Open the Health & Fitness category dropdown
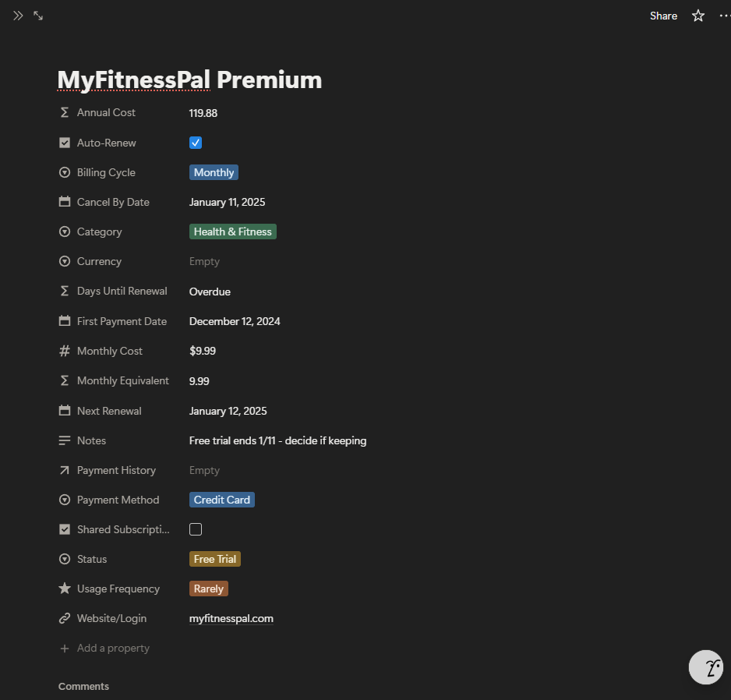The width and height of the screenshot is (731, 700). pyautogui.click(x=233, y=232)
